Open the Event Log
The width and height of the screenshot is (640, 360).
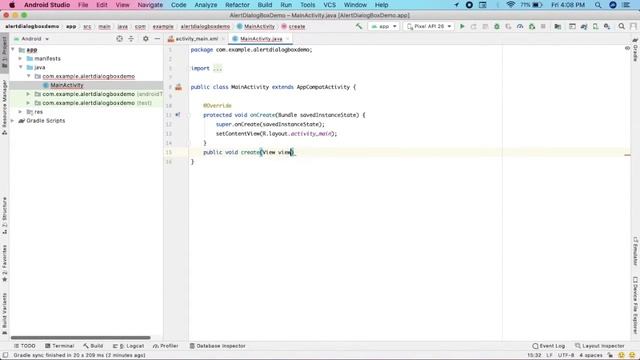(549, 346)
